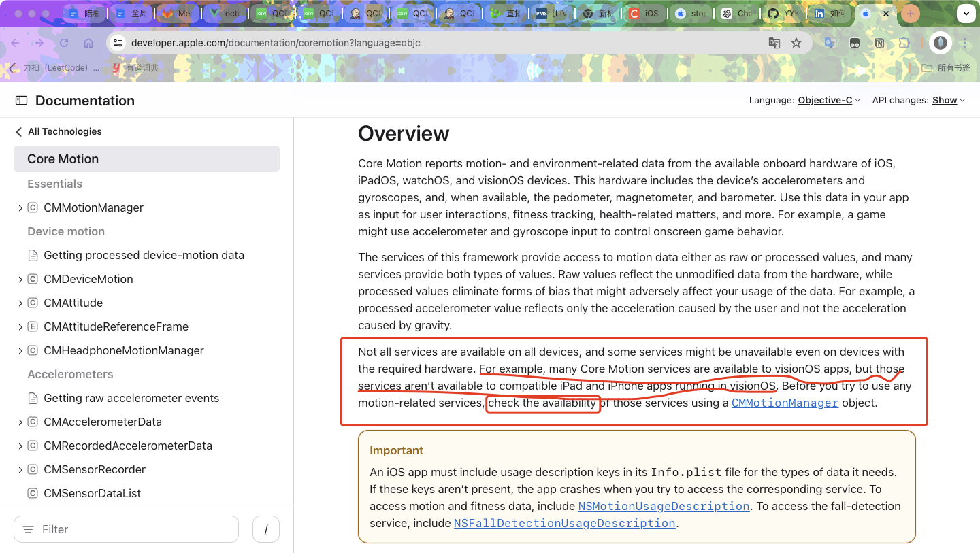Open the Language Objective-C dropdown
Image resolution: width=980 pixels, height=553 pixels.
pyautogui.click(x=829, y=101)
